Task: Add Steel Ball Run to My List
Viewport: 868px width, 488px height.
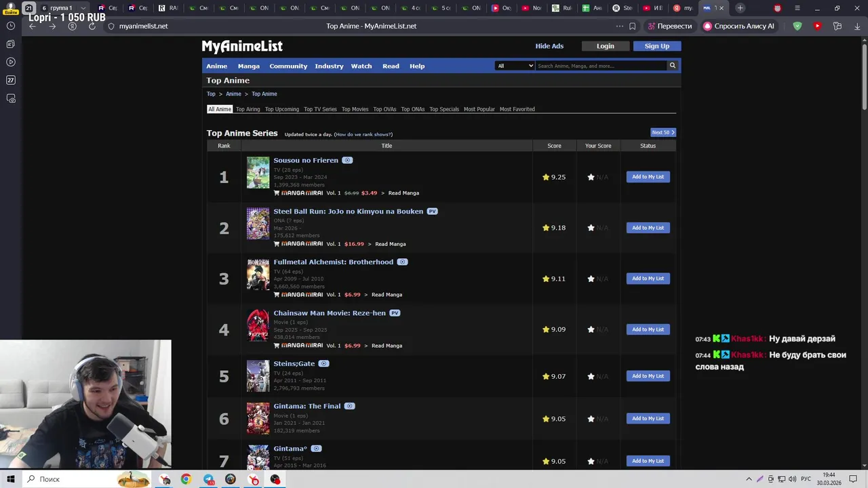Action: click(x=648, y=228)
